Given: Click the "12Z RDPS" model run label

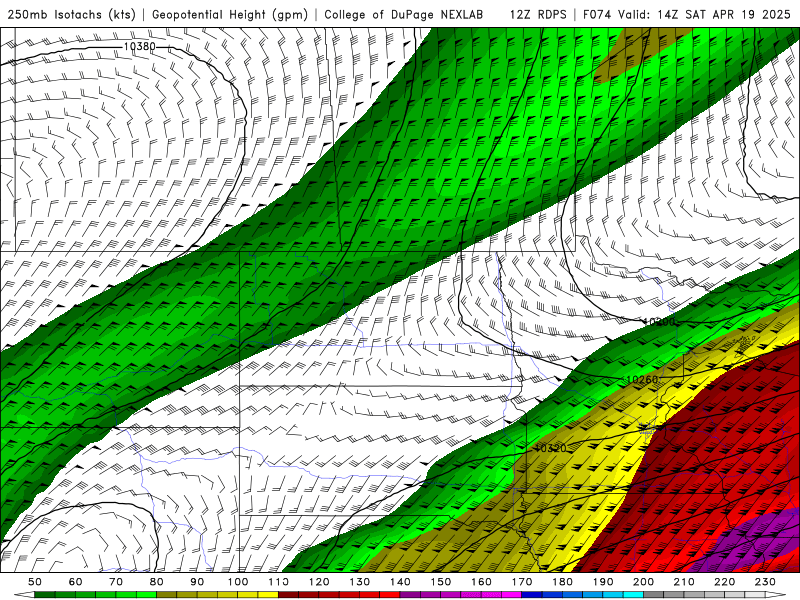Looking at the screenshot, I should 538,14.
